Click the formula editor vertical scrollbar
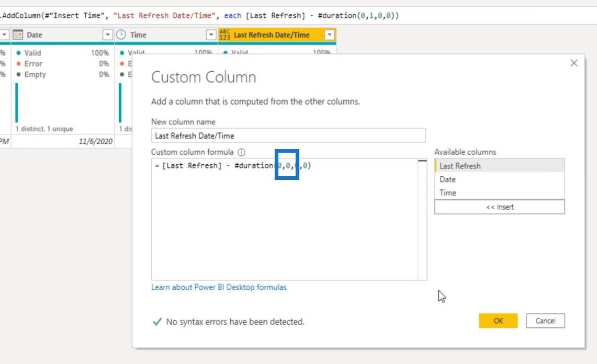597x364 pixels. [x=422, y=220]
